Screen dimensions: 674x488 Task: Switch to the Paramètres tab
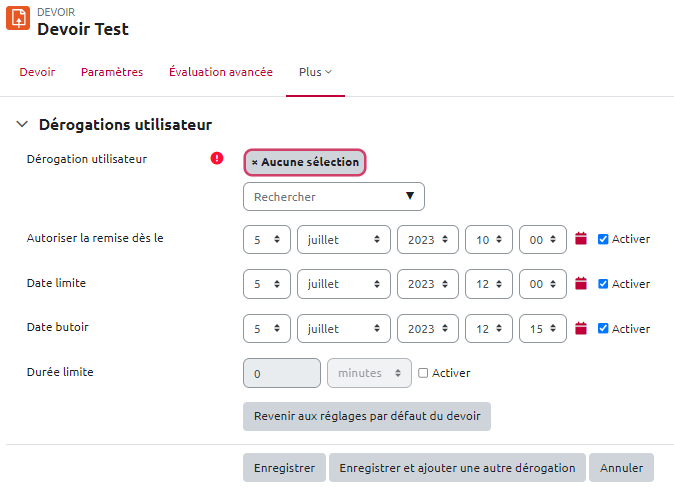tap(112, 72)
